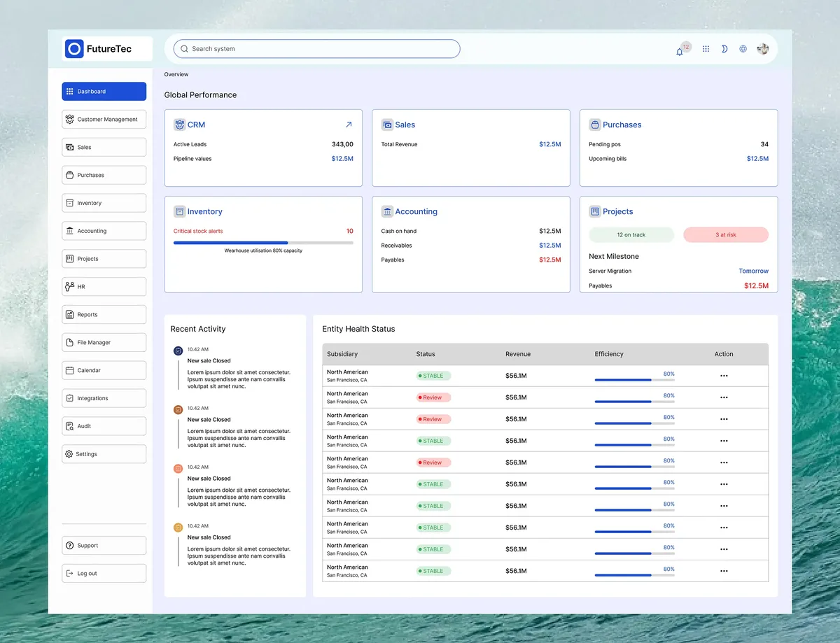Click the Overview breadcrumb text
The image size is (840, 643).
click(176, 74)
